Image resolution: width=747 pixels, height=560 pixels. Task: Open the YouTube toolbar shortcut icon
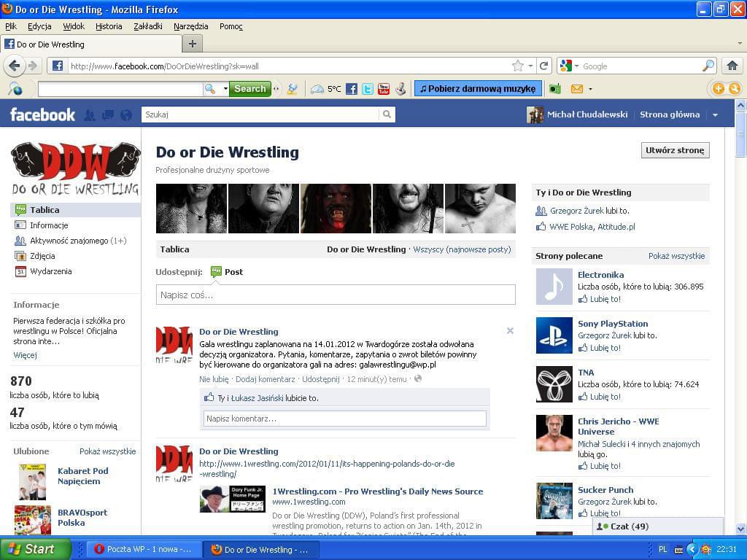(384, 89)
